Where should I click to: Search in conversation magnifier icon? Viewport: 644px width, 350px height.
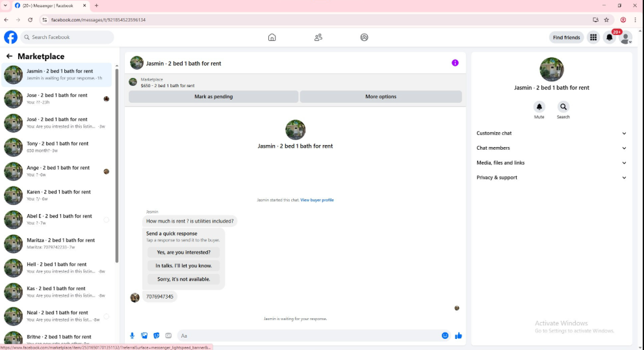tap(563, 107)
